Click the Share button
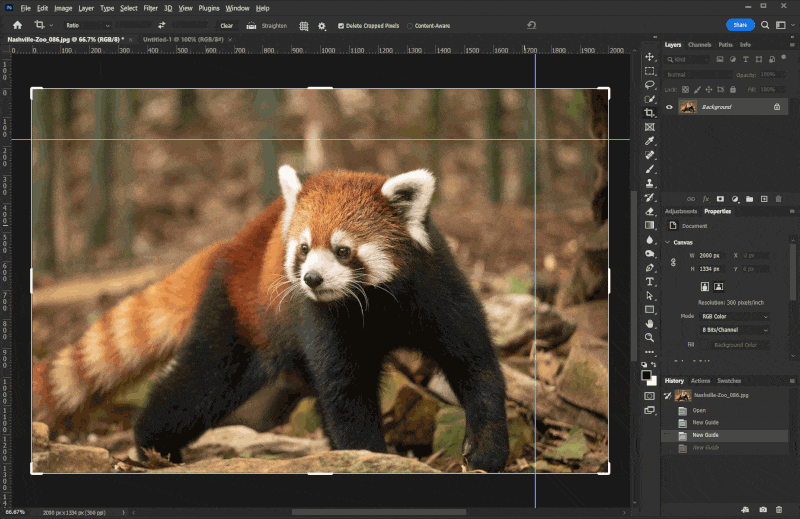 pyautogui.click(x=740, y=25)
